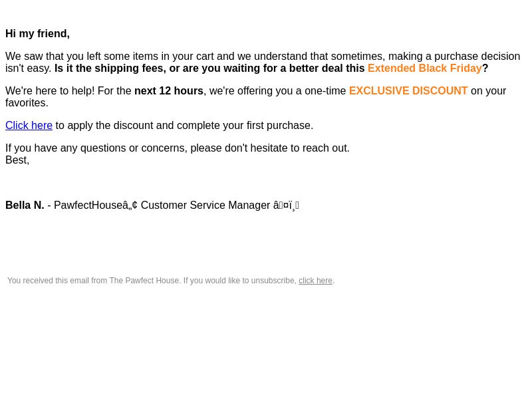Click the gray unsubscribe "click here" link
The width and height of the screenshot is (532, 399).
point(315,281)
